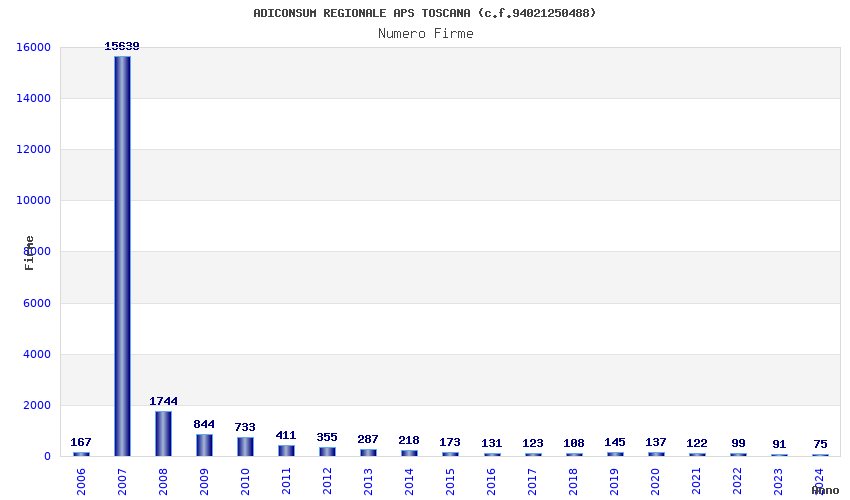Click the value label 411
Viewport: 850px width, 500px height.
286,435
